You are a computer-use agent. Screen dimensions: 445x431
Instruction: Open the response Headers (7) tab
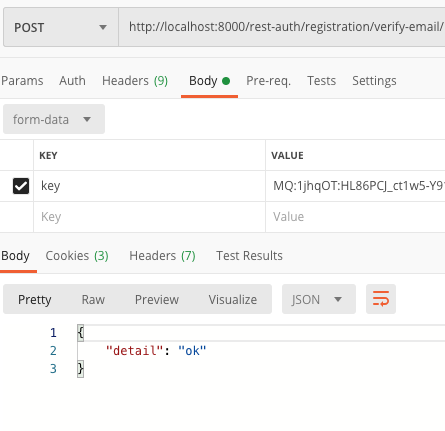coord(162,256)
